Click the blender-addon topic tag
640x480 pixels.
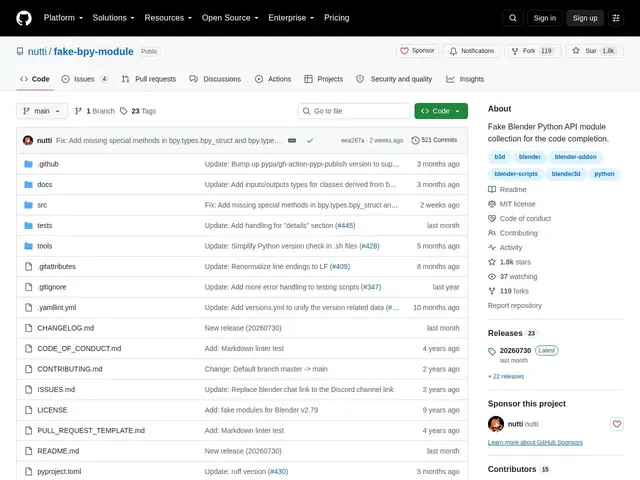(575, 157)
